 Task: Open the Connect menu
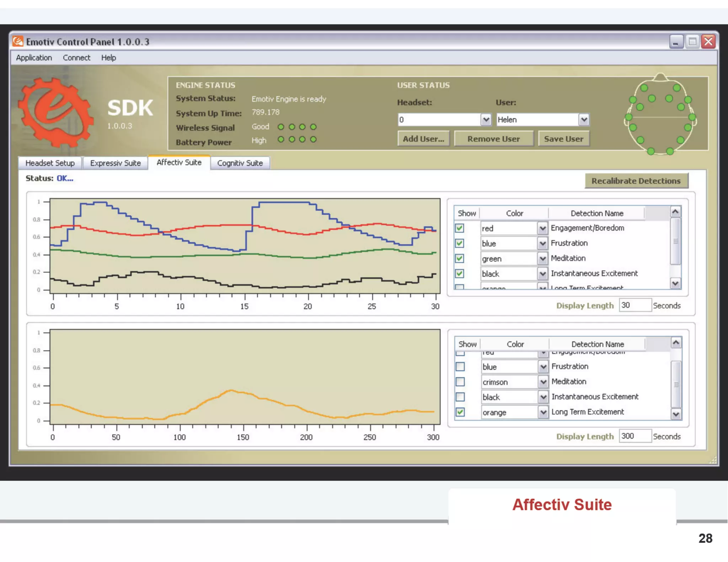76,58
